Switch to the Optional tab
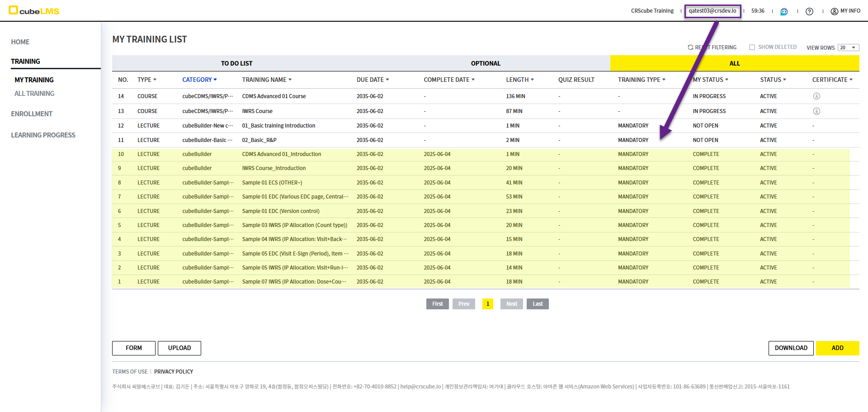The image size is (868, 412). [486, 63]
